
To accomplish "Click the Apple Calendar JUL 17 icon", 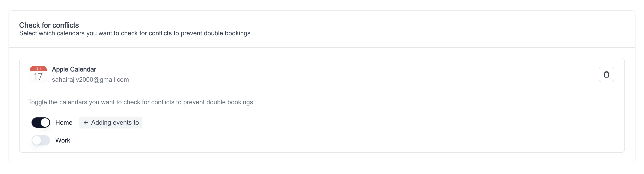I will (38, 74).
